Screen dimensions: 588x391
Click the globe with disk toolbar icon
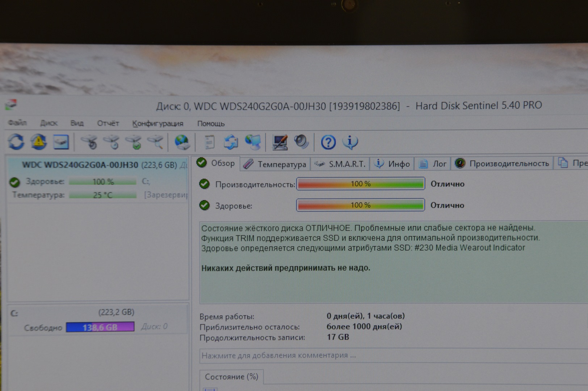[182, 142]
